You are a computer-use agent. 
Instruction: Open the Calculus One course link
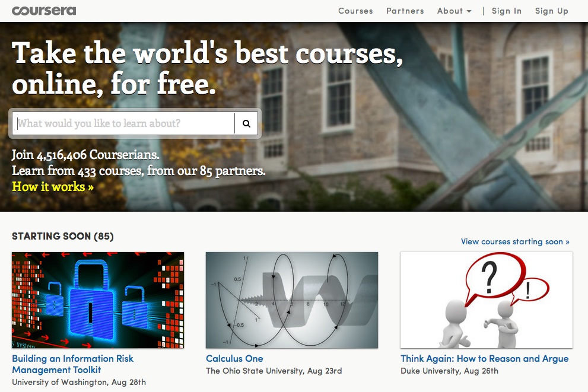pyautogui.click(x=234, y=359)
